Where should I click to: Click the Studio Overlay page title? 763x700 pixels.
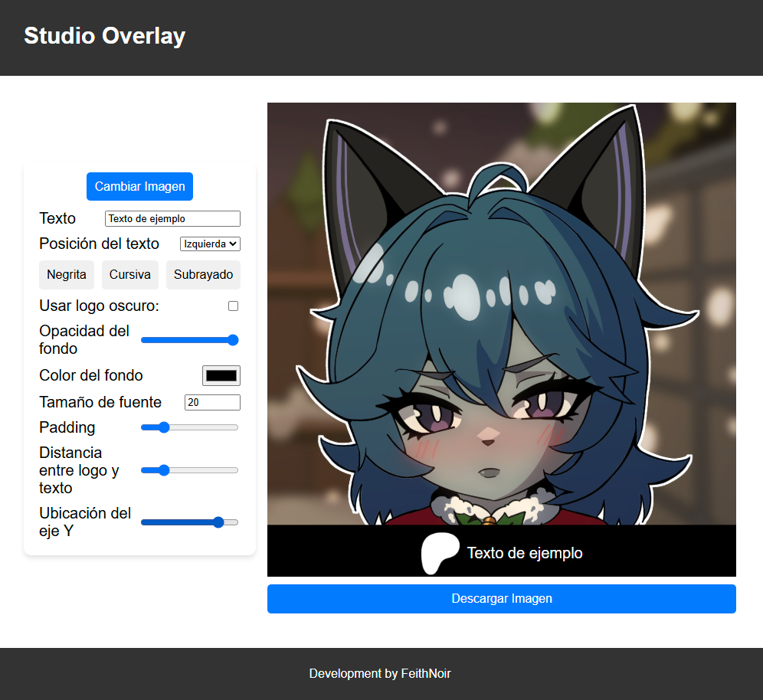click(x=105, y=36)
